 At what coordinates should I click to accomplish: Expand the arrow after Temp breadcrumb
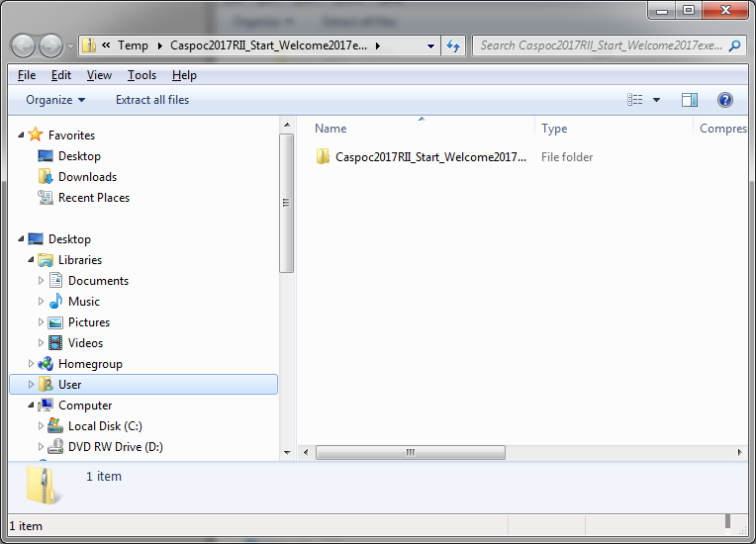click(x=159, y=45)
